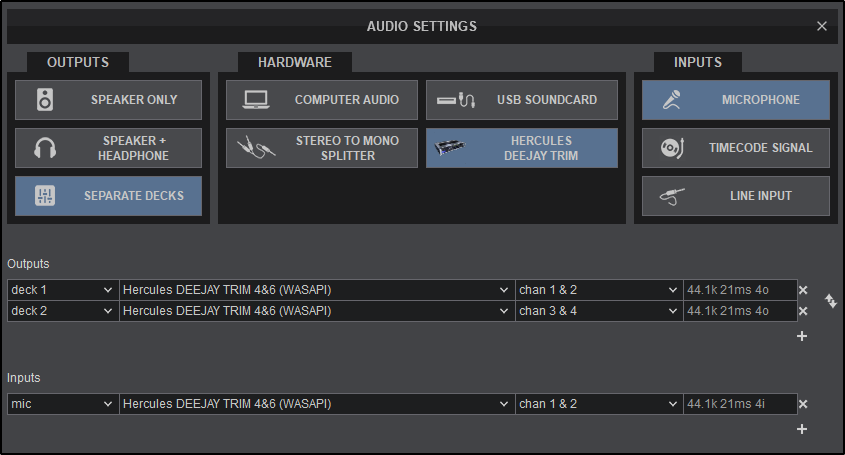Click the swap outputs arrows icon

tap(830, 300)
